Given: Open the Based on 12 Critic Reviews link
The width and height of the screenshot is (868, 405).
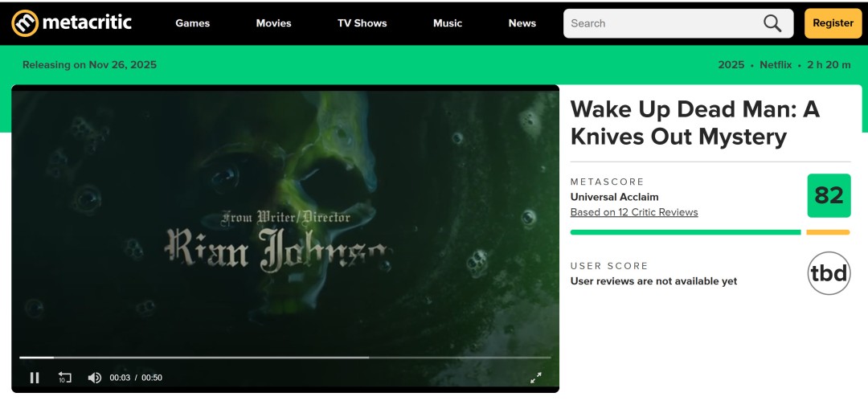Looking at the screenshot, I should 634,212.
